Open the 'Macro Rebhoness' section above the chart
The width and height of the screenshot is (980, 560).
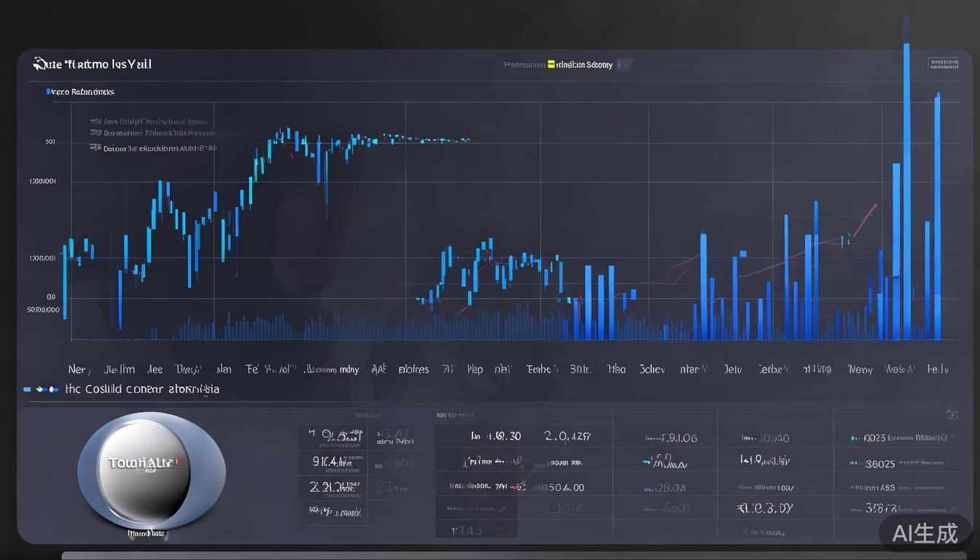point(80,91)
